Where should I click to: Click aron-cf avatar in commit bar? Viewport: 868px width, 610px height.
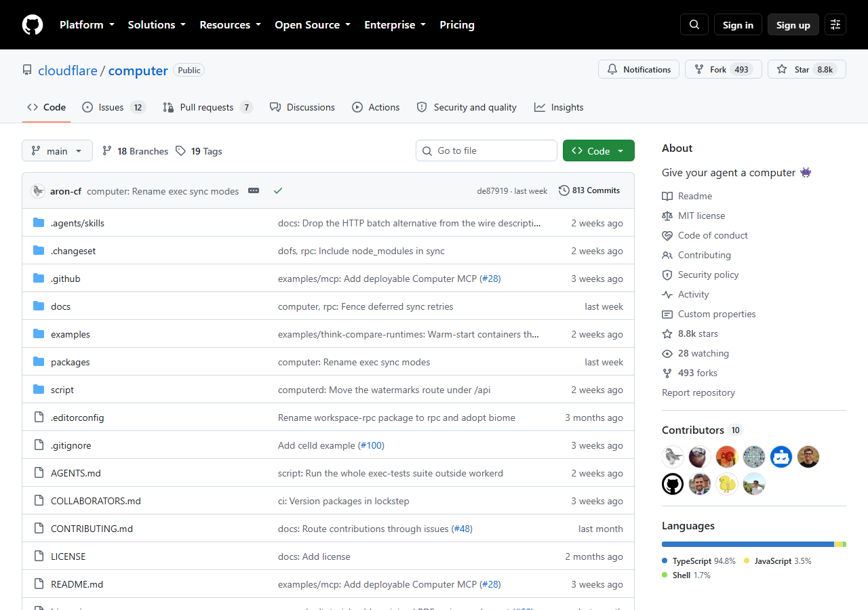[x=38, y=190]
